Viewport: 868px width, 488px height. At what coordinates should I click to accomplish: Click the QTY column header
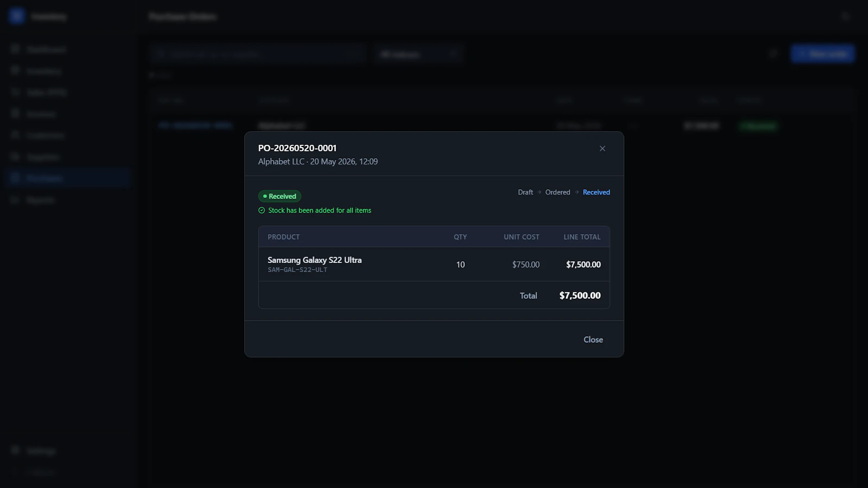pyautogui.click(x=460, y=237)
